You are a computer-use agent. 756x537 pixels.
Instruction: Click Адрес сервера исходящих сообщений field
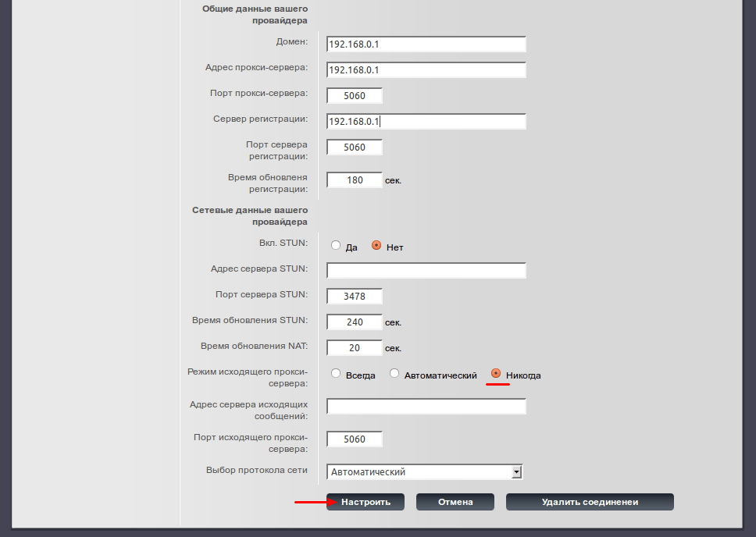point(426,407)
